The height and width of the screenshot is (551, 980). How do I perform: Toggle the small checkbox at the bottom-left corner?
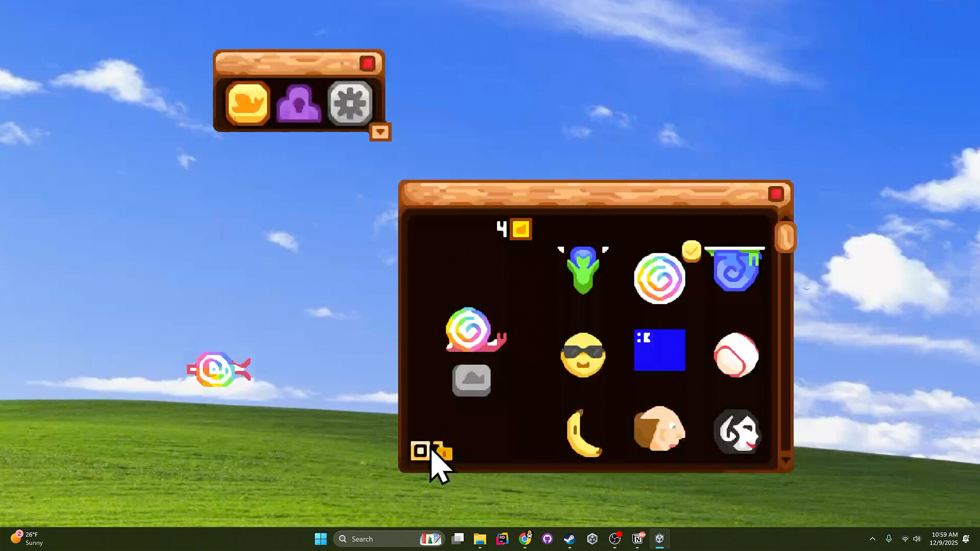point(420,451)
